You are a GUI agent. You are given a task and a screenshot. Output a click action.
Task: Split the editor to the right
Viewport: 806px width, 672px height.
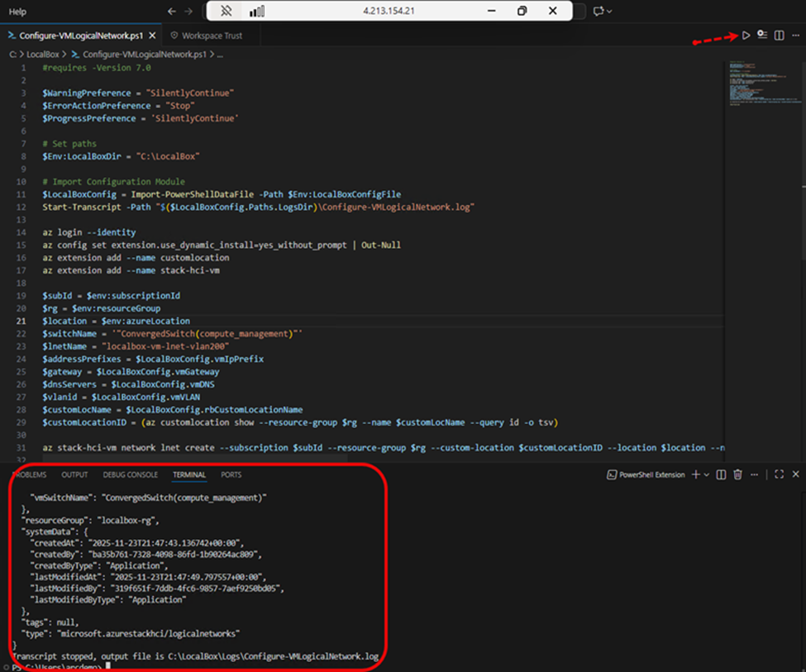[x=780, y=35]
